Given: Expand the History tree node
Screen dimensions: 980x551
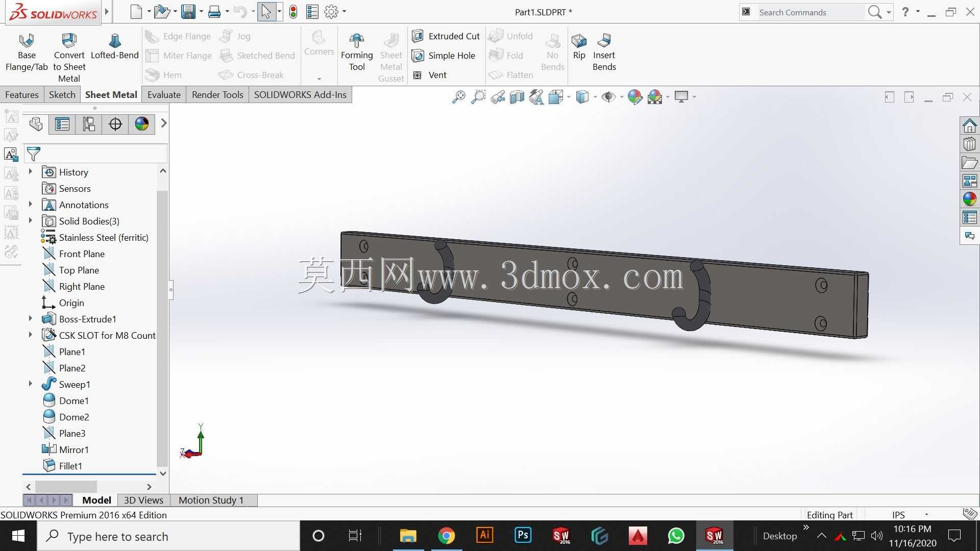Looking at the screenshot, I should [30, 172].
